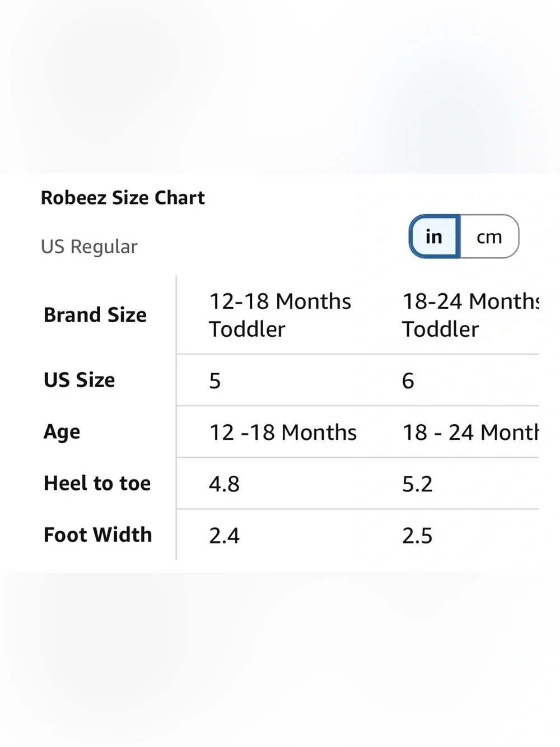Click the '12-18 Months Toddler' brand size cell
The height and width of the screenshot is (747, 560).
pyautogui.click(x=280, y=315)
